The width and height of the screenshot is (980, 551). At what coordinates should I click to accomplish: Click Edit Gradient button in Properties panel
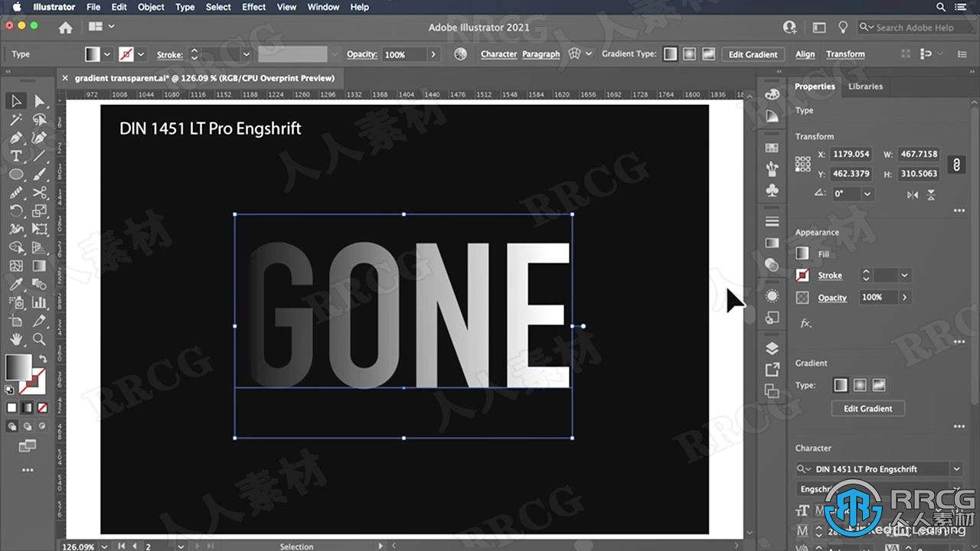(868, 409)
